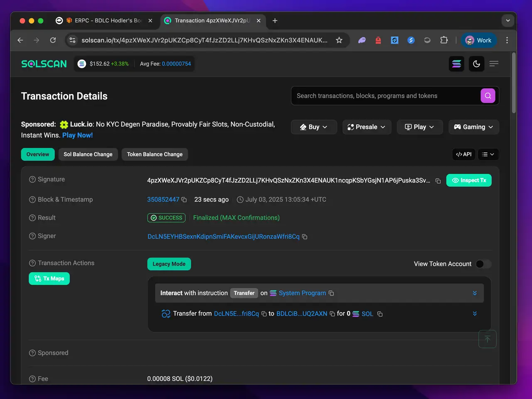Switch to the Sol Balance Change tab

(88, 154)
